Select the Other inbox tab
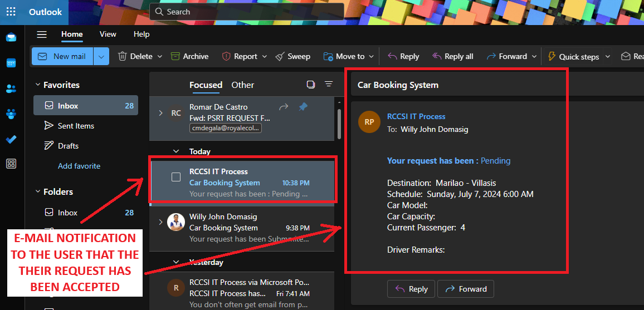This screenshot has width=644, height=310. (243, 85)
